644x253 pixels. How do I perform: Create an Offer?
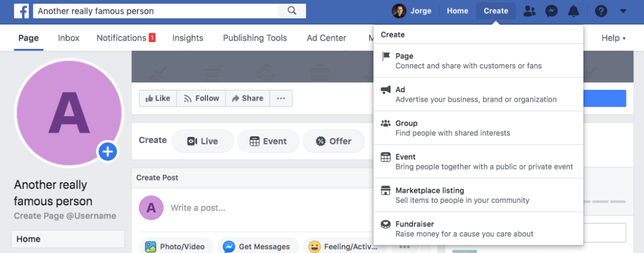pyautogui.click(x=333, y=141)
